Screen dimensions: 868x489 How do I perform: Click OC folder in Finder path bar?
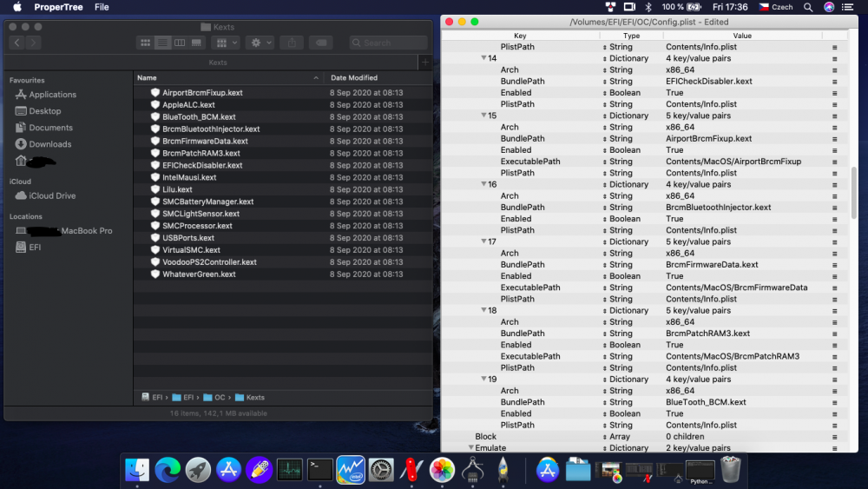pos(214,397)
